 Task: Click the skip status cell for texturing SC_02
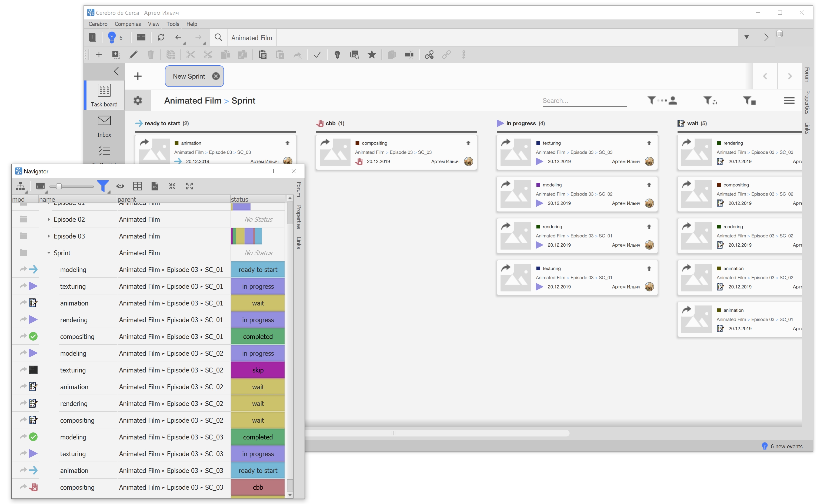[x=258, y=370]
